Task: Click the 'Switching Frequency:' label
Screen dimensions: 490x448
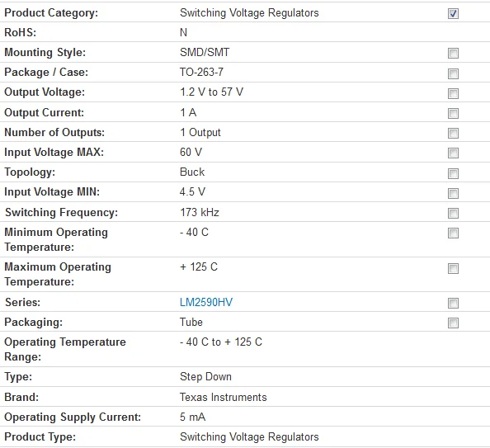Action: 62,213
